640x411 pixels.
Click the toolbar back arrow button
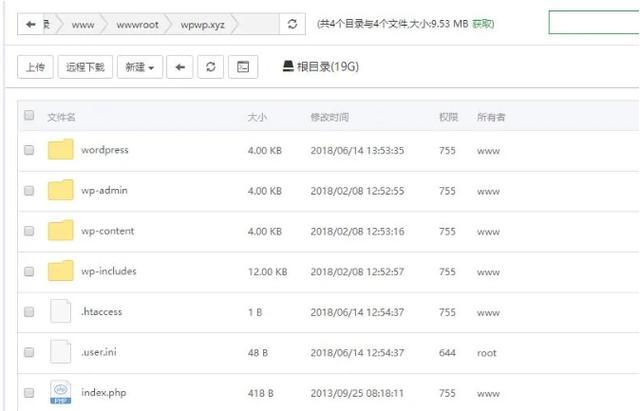coord(180,67)
